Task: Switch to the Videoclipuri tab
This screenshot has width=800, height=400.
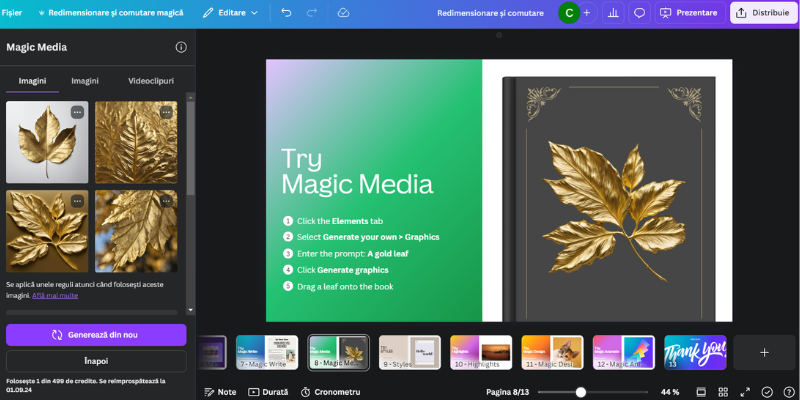Action: click(x=150, y=80)
